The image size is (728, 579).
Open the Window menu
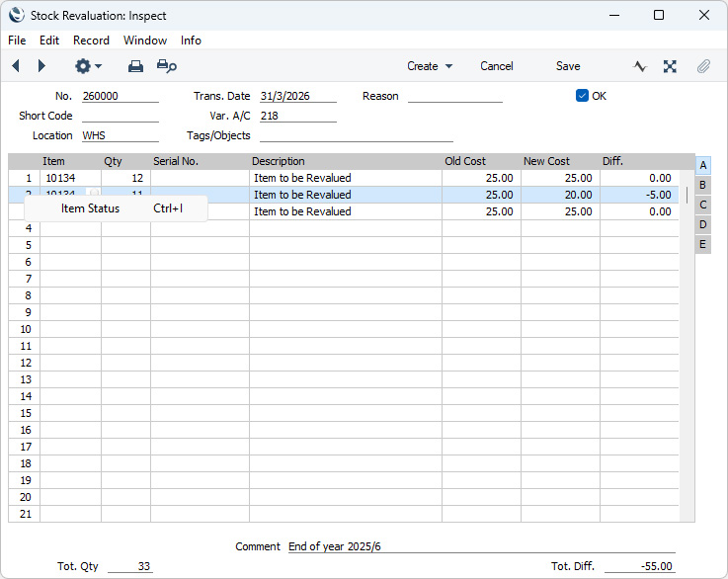[x=145, y=41]
